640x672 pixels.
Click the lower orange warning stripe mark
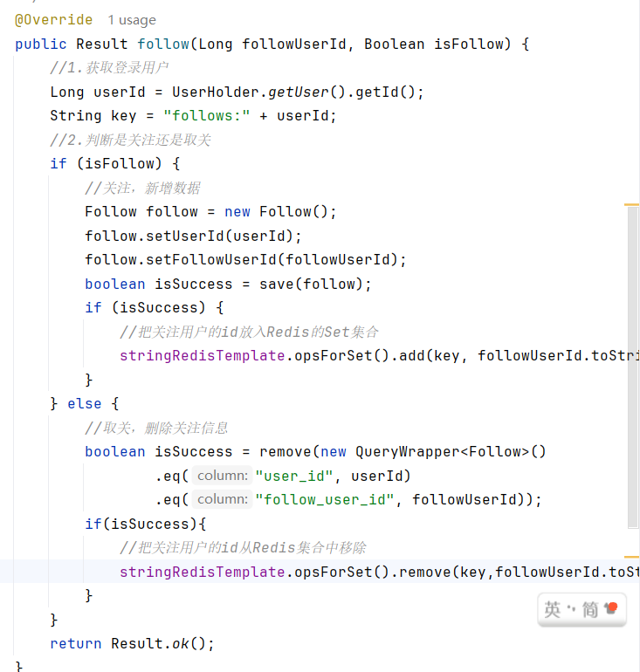point(631,557)
